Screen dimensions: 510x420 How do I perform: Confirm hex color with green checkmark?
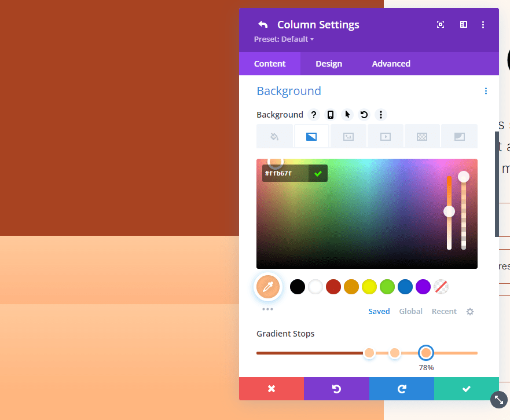tap(318, 173)
